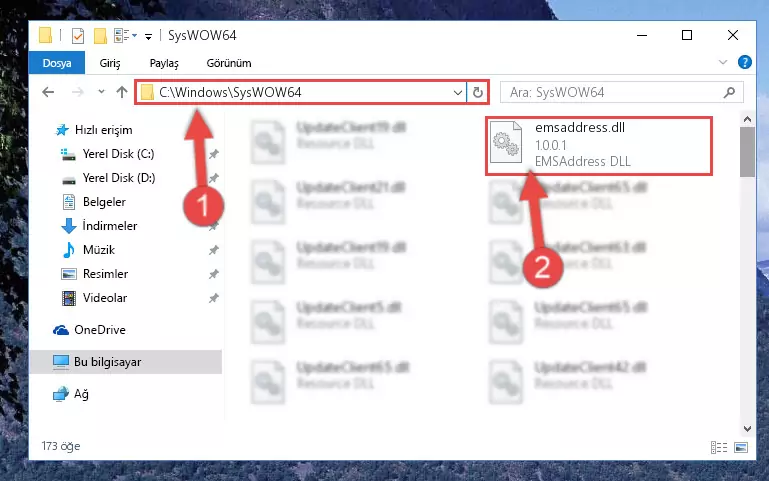Click the Properties checkmark quick access icon
This screenshot has width=769, height=481.
click(x=77, y=35)
